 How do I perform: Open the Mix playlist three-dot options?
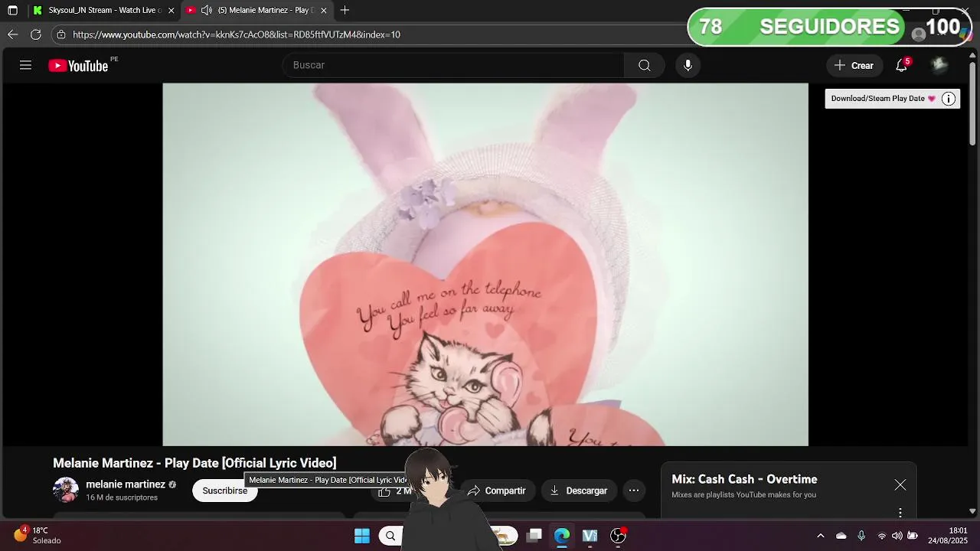click(900, 512)
